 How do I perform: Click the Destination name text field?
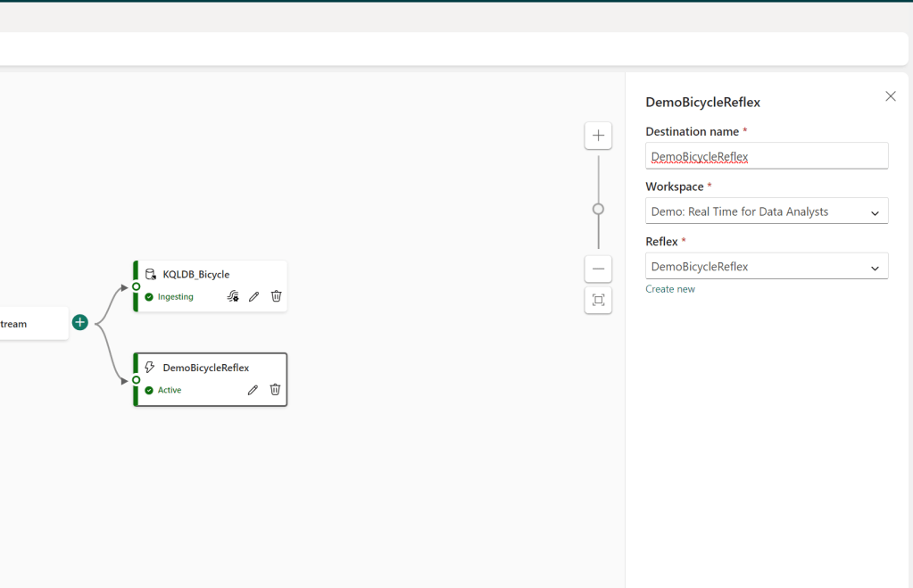766,156
